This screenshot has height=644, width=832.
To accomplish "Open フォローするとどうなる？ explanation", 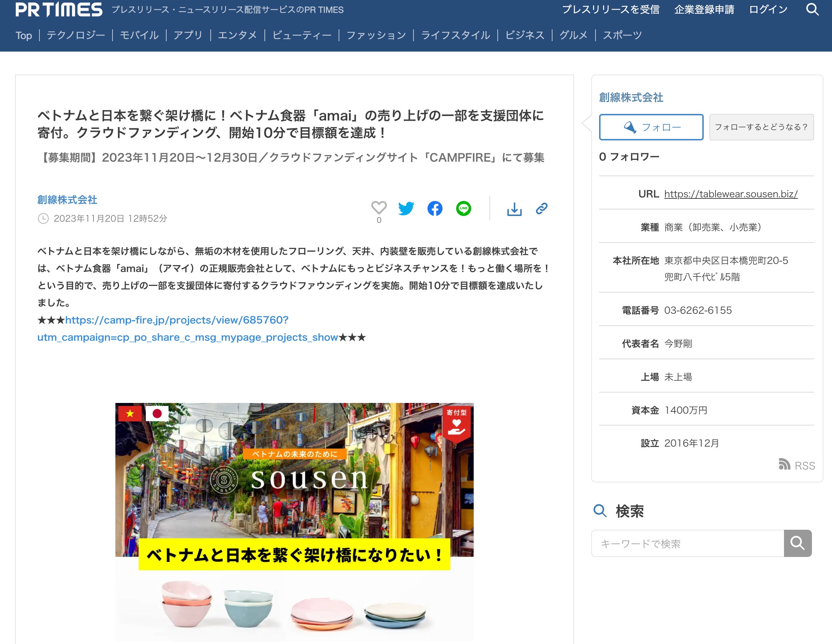I will pyautogui.click(x=761, y=127).
